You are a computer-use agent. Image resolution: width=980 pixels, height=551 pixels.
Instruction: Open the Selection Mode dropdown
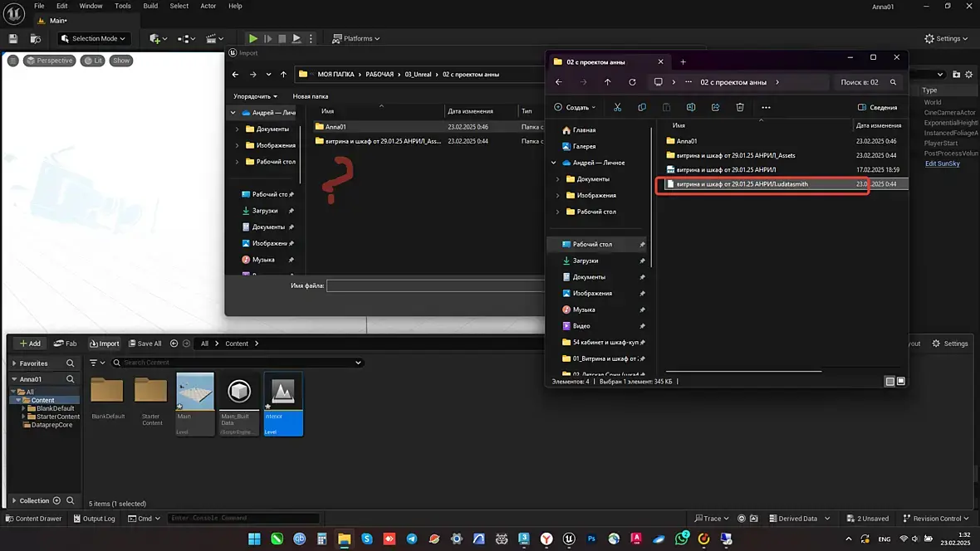[x=94, y=38]
